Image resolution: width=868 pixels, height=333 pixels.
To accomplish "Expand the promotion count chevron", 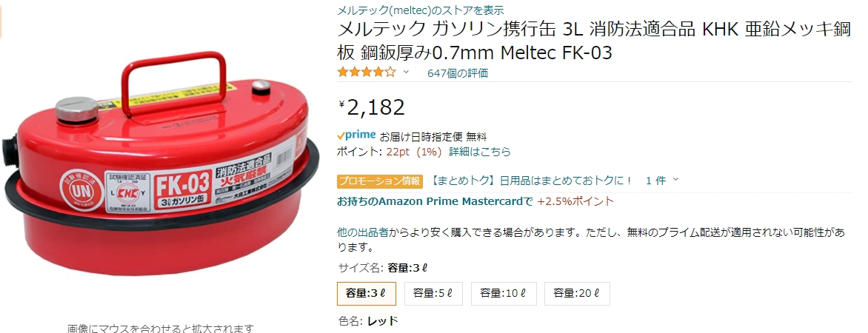I will click(675, 181).
